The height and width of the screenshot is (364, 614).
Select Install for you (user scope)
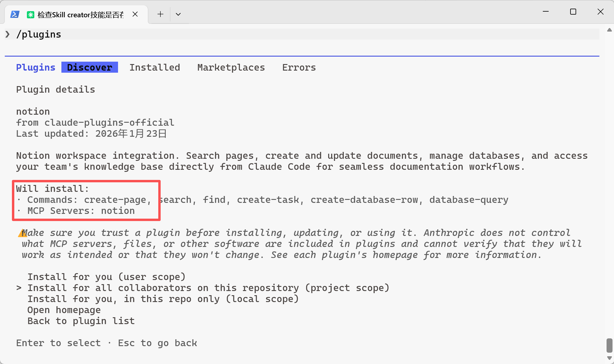pyautogui.click(x=106, y=277)
